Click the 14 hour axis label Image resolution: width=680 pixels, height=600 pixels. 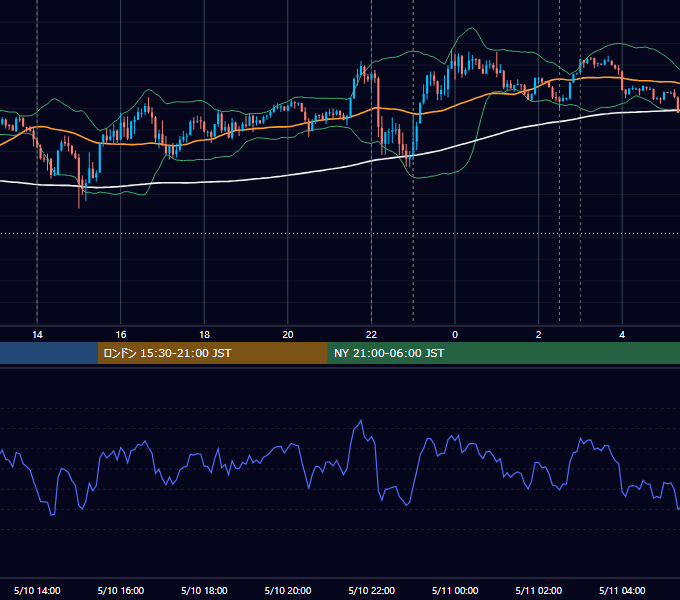click(x=37, y=335)
